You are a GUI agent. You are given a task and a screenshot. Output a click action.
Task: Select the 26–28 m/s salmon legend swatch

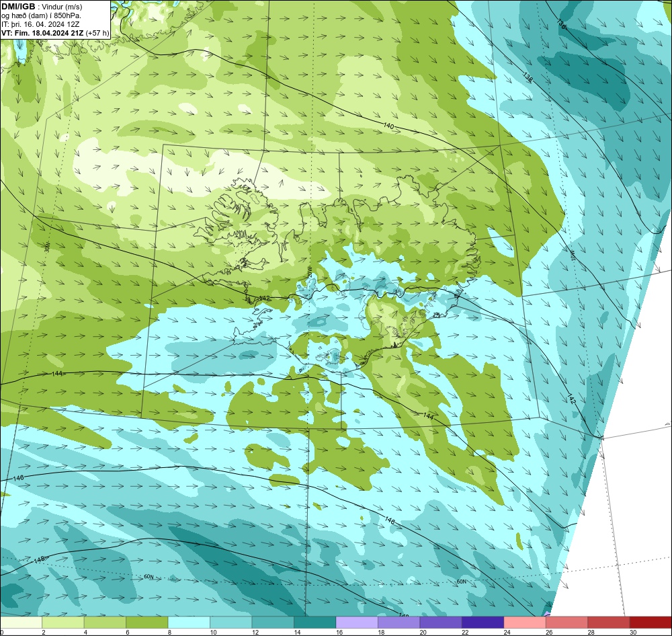(567, 623)
